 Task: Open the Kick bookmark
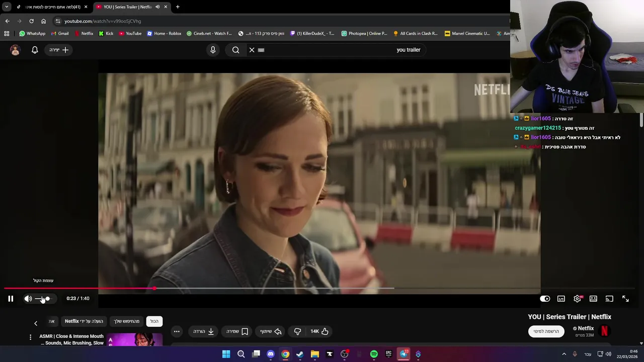pyautogui.click(x=106, y=34)
